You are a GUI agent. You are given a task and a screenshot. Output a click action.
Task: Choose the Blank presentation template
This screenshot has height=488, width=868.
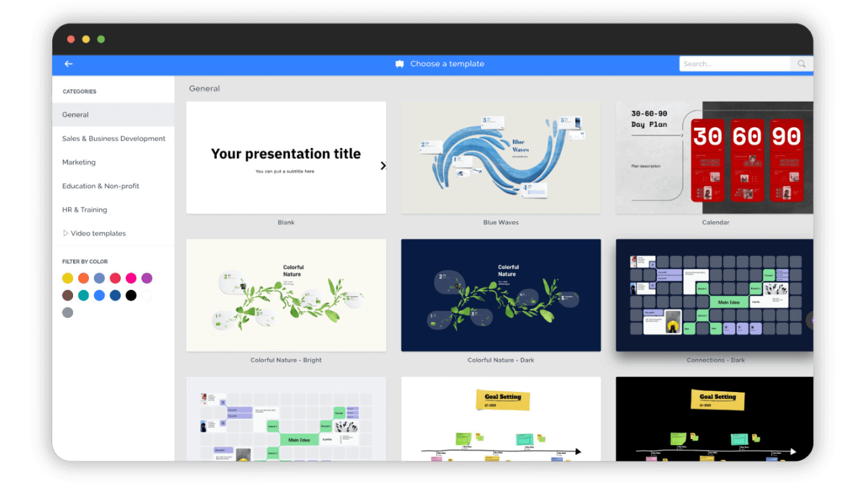[x=286, y=157]
